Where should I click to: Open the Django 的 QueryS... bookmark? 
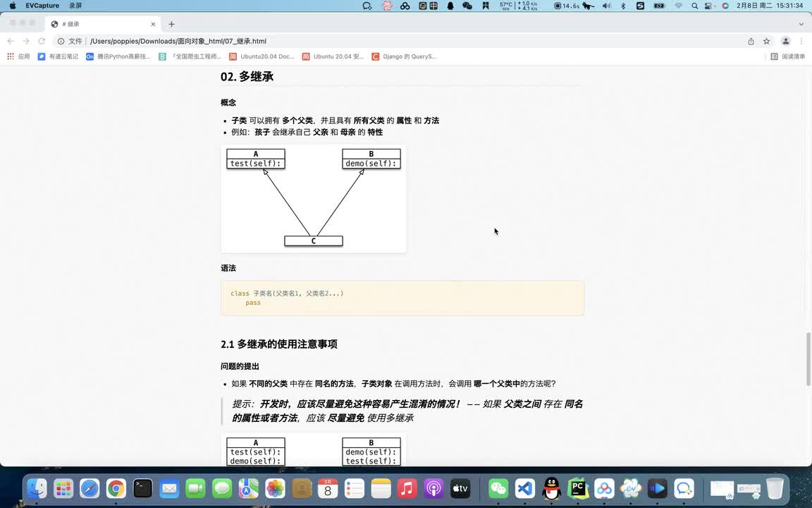click(x=405, y=56)
